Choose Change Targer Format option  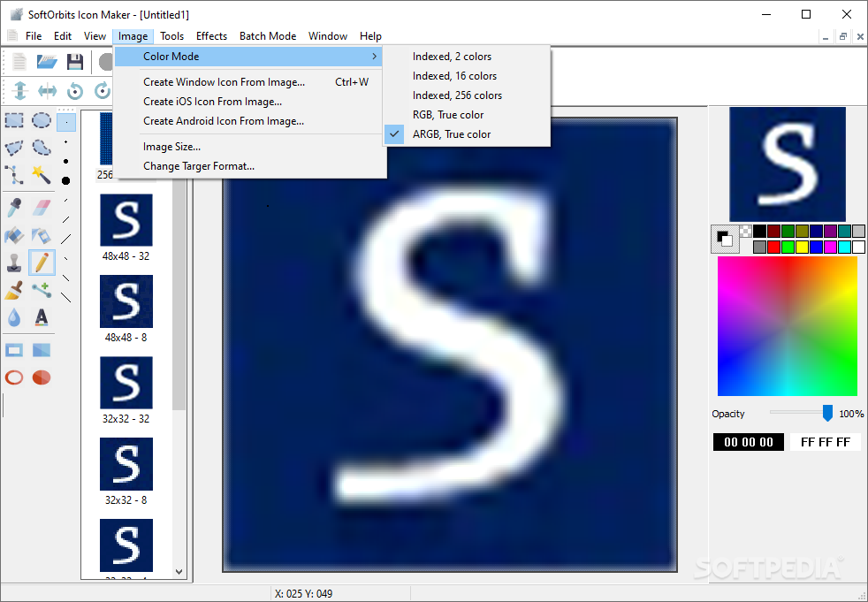coord(248,166)
